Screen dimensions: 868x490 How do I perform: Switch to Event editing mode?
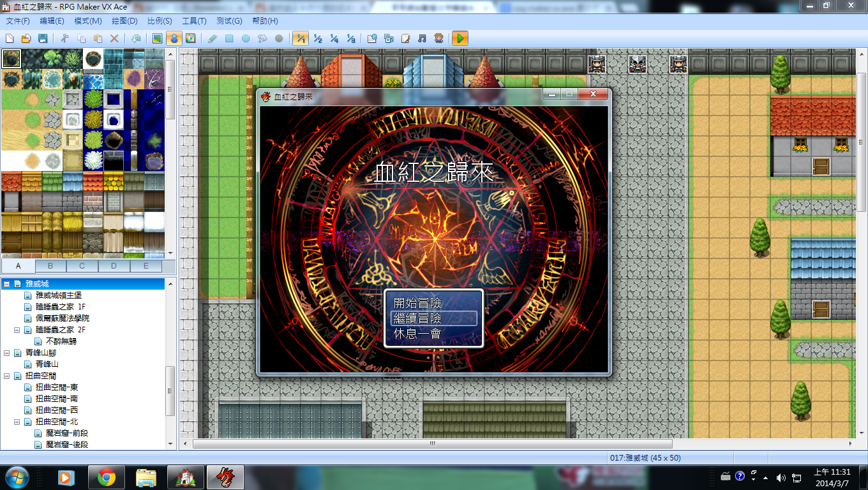(x=174, y=38)
